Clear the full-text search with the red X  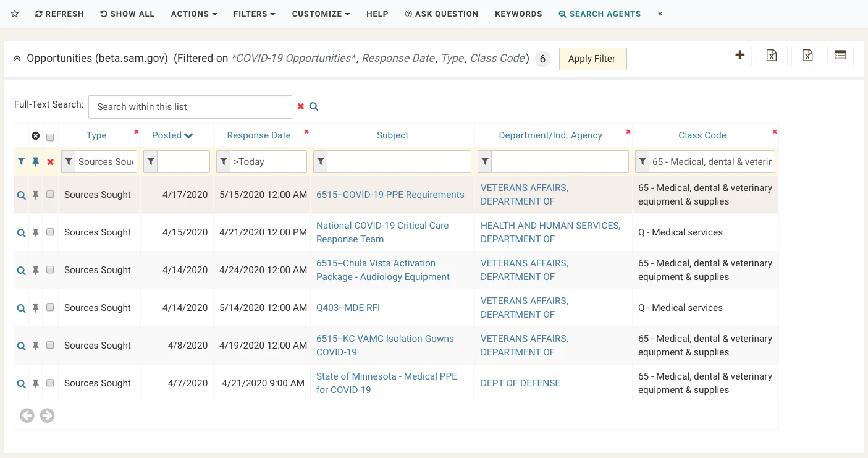[300, 106]
